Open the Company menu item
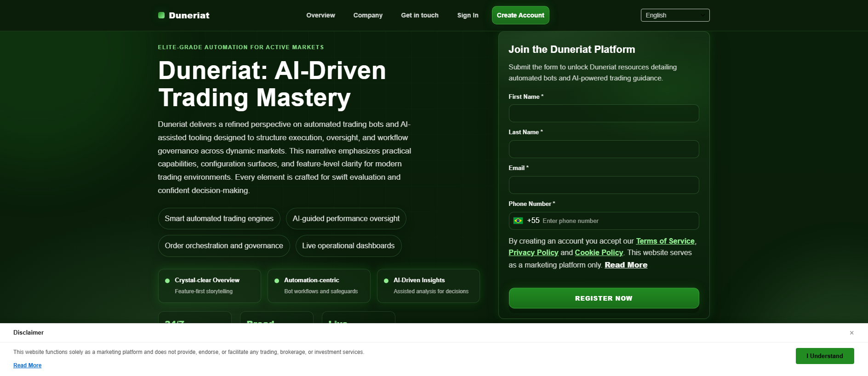The width and height of the screenshot is (868, 376). click(368, 15)
